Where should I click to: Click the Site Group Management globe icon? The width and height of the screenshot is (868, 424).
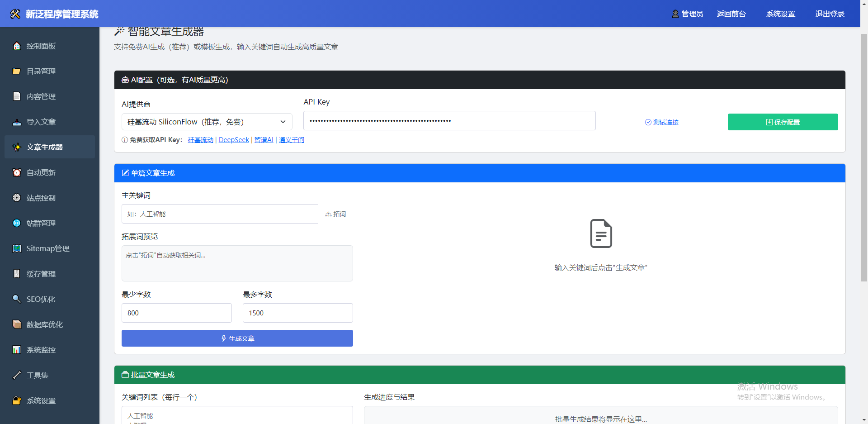(17, 223)
